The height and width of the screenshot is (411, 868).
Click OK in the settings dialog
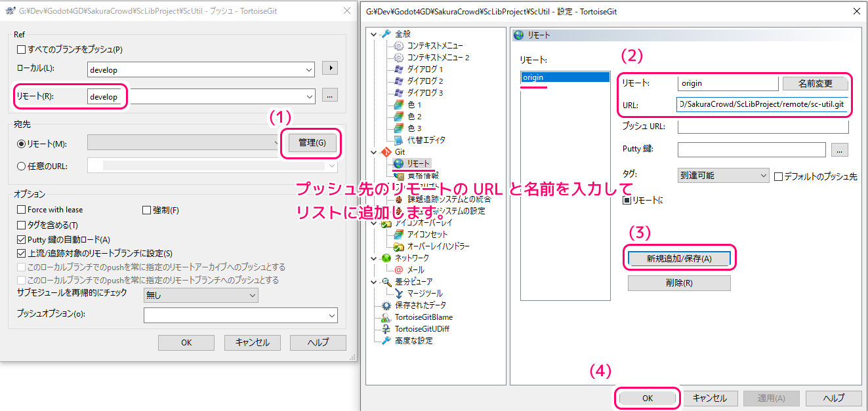[x=647, y=398]
